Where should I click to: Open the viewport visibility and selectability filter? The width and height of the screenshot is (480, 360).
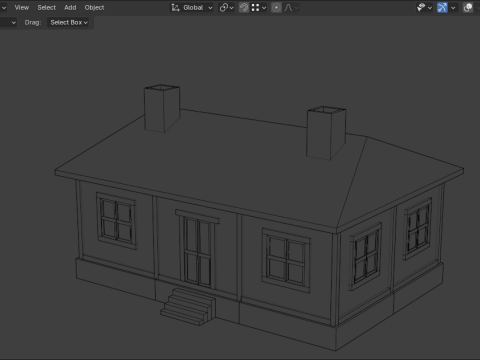[424, 7]
